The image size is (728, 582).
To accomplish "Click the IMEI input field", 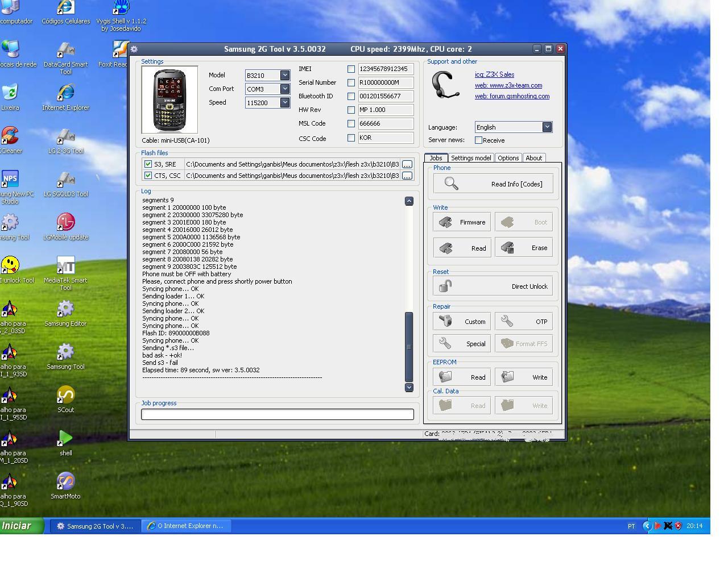I will pyautogui.click(x=386, y=69).
